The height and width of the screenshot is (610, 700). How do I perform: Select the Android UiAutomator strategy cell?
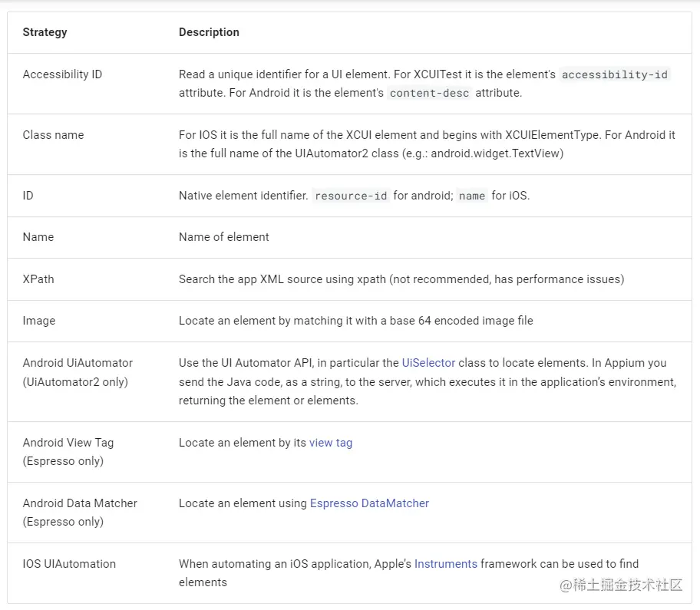coord(77,372)
